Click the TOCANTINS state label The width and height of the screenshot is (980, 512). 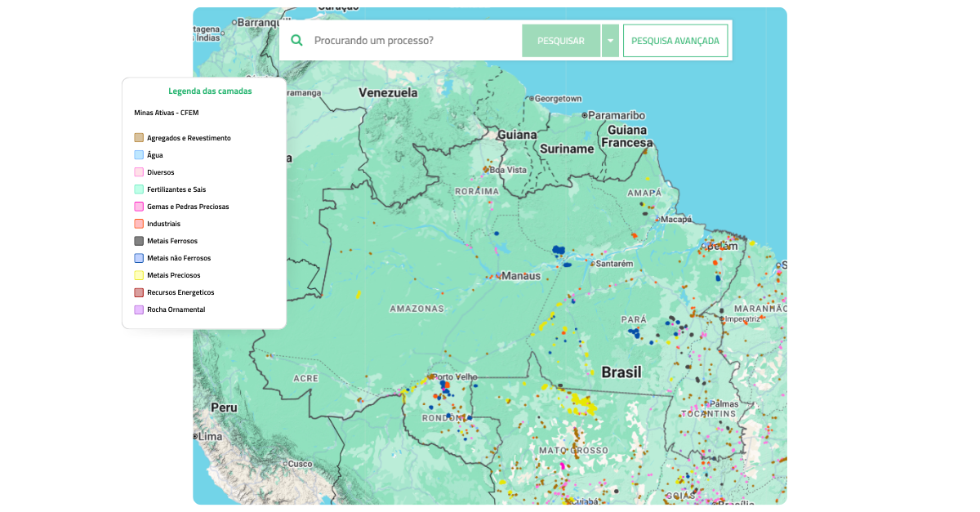click(709, 414)
